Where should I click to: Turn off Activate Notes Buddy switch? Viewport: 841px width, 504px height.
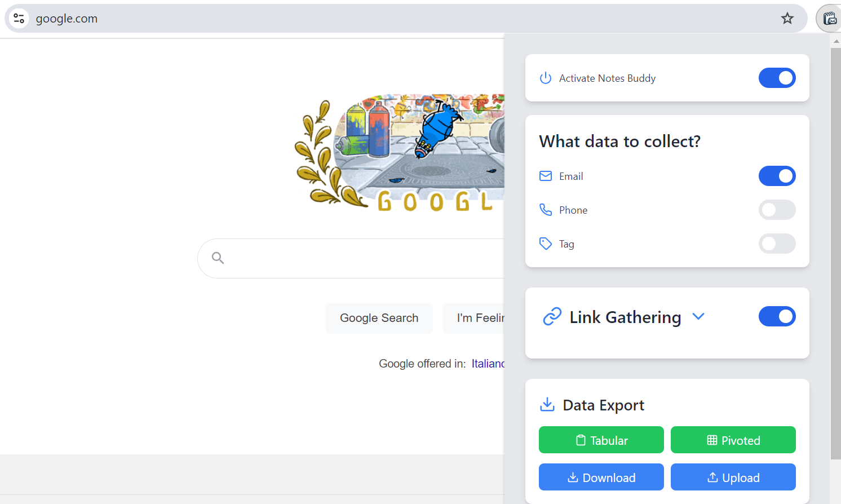(777, 78)
